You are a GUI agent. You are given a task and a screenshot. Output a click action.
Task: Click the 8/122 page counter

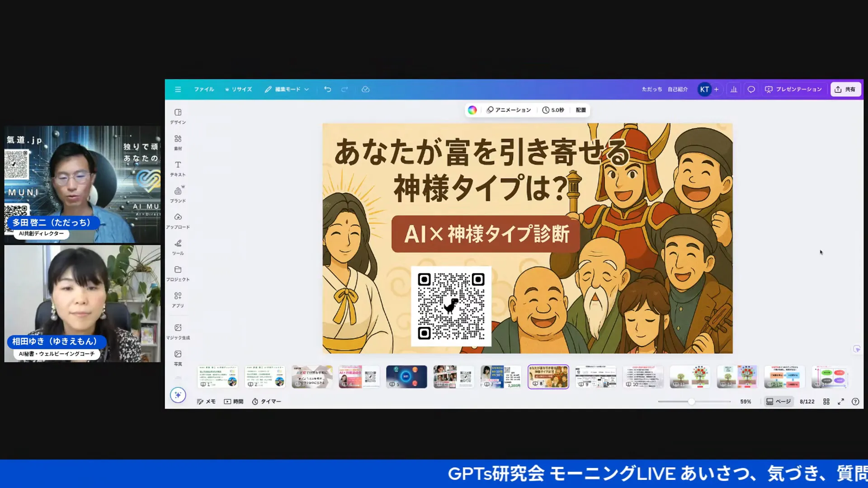[x=807, y=401]
